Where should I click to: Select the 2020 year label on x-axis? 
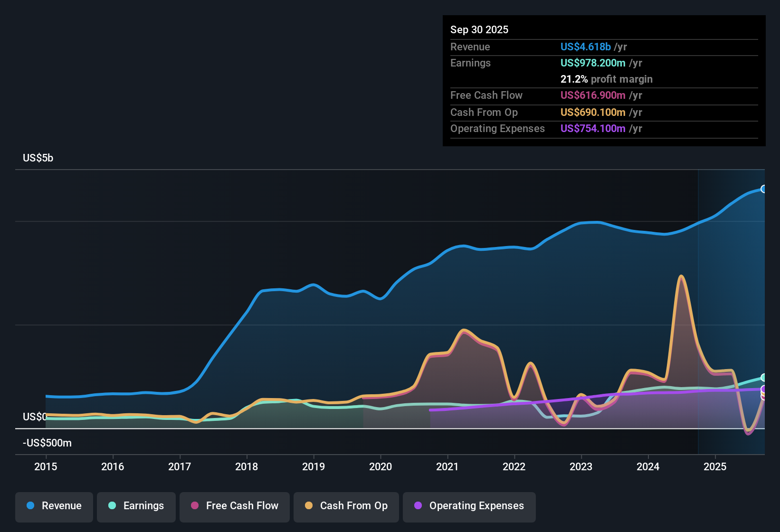coord(380,466)
